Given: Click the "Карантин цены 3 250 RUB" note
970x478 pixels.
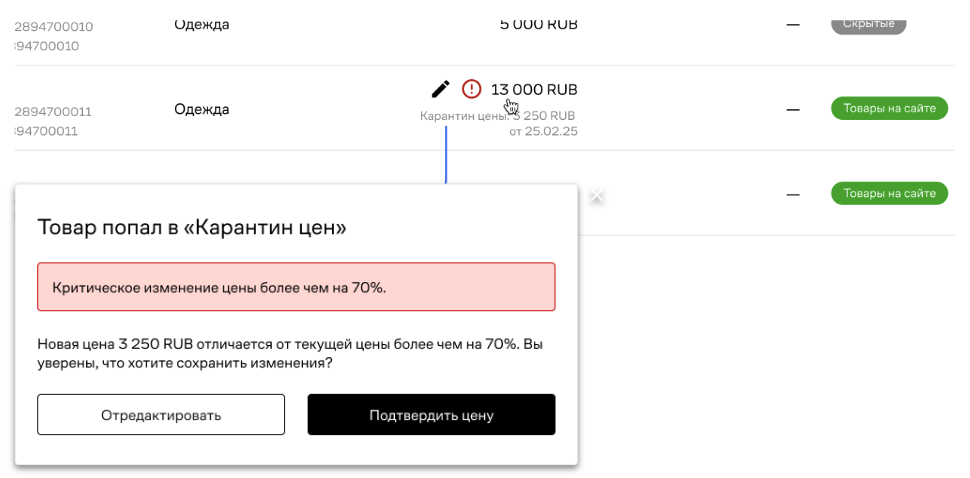Looking at the screenshot, I should 497,116.
